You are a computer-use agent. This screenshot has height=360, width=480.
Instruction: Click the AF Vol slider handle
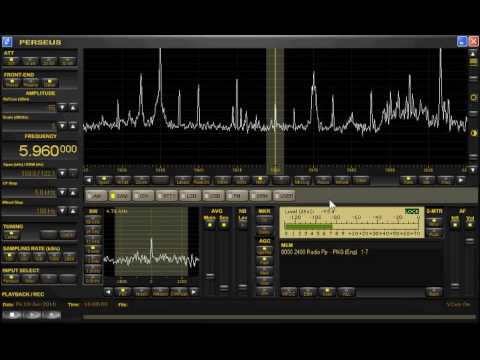(470, 240)
